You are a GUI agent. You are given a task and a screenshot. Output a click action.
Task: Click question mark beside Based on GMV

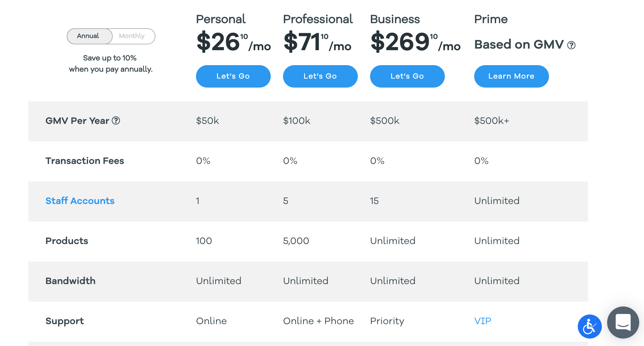coord(571,45)
